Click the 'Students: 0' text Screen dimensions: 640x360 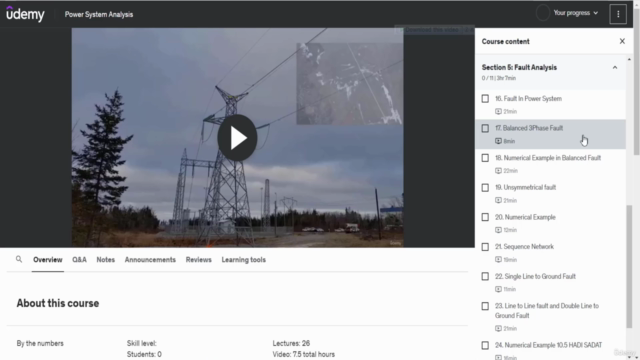point(144,354)
